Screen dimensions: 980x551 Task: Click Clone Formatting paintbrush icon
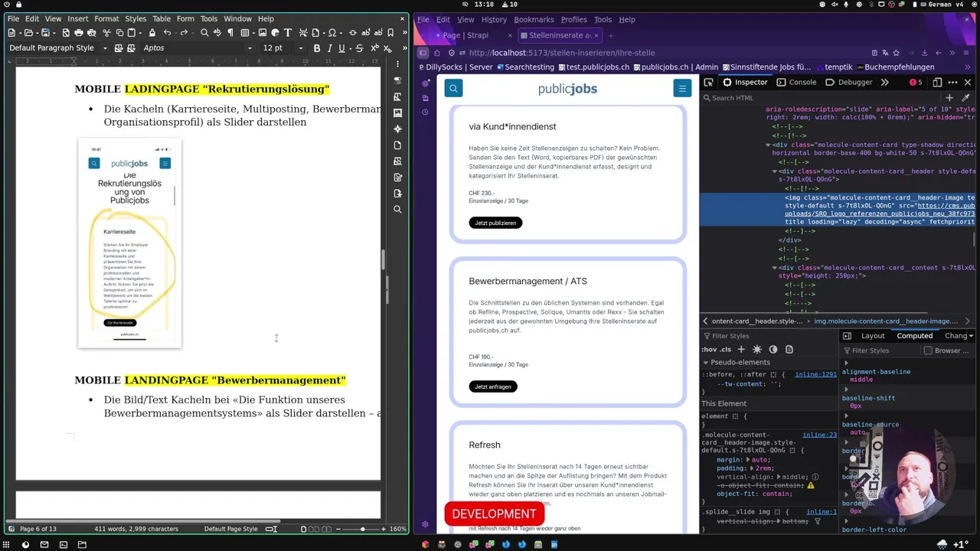[152, 33]
